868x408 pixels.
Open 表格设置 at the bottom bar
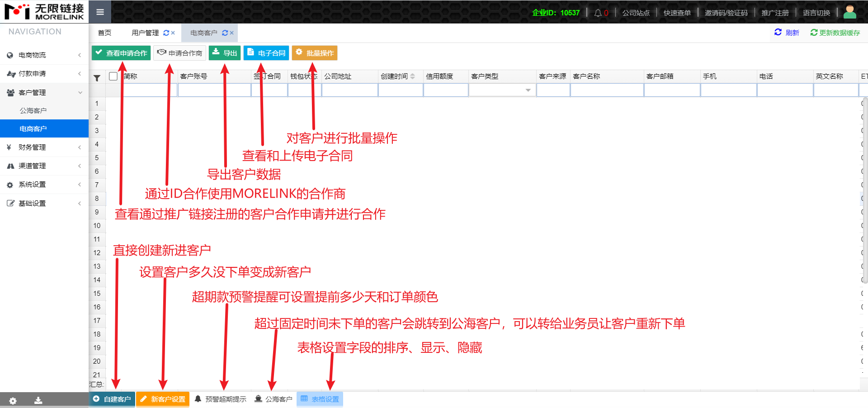[320, 399]
